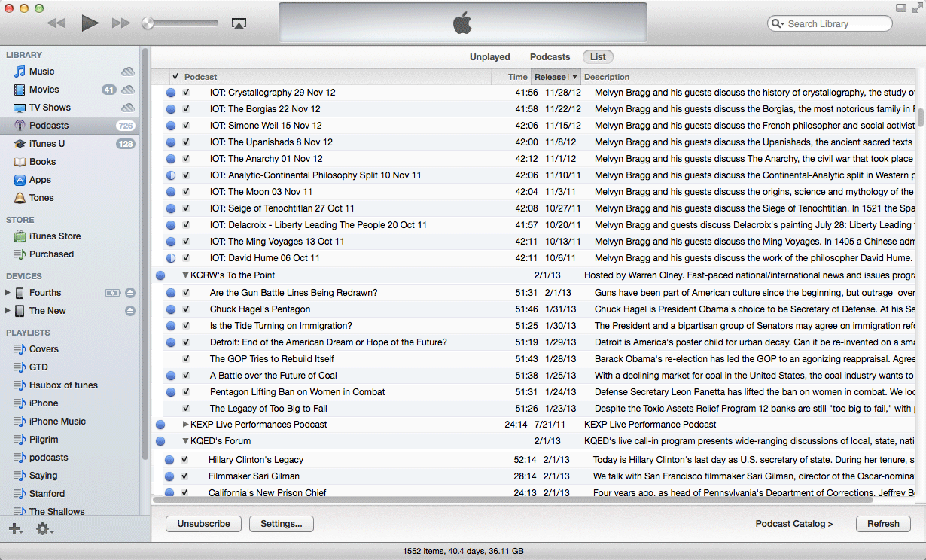The height and width of the screenshot is (560, 926).
Task: Open the Music library icon
Action: pyautogui.click(x=20, y=72)
